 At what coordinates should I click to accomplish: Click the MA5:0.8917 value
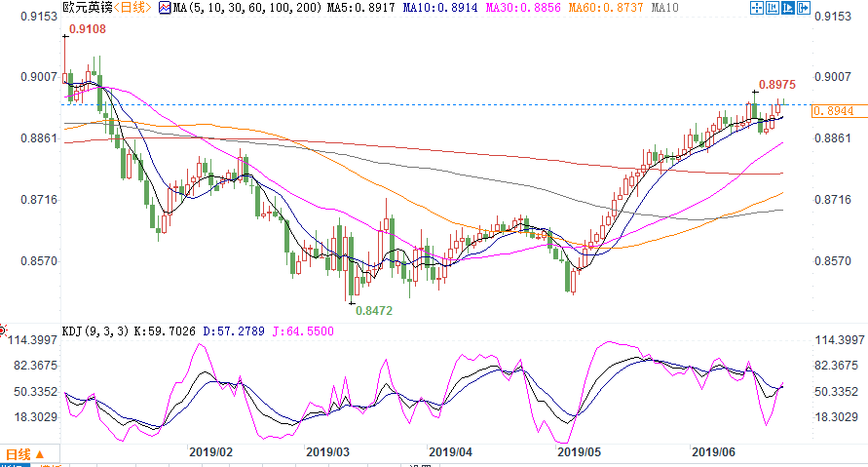360,8
